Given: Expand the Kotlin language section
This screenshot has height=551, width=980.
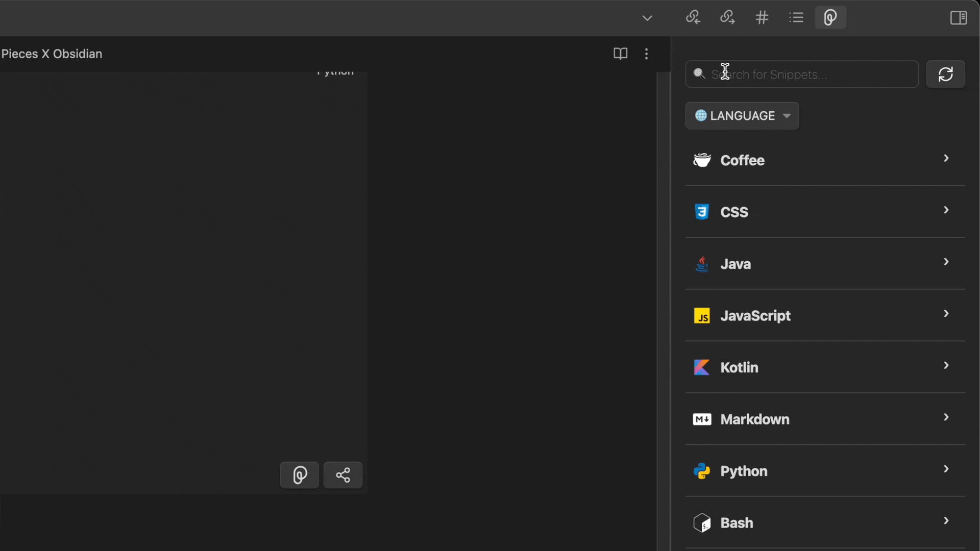Looking at the screenshot, I should tap(945, 367).
